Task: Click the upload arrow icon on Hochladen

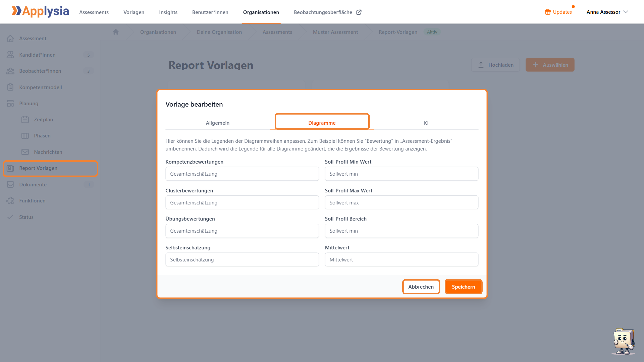Action: (481, 65)
